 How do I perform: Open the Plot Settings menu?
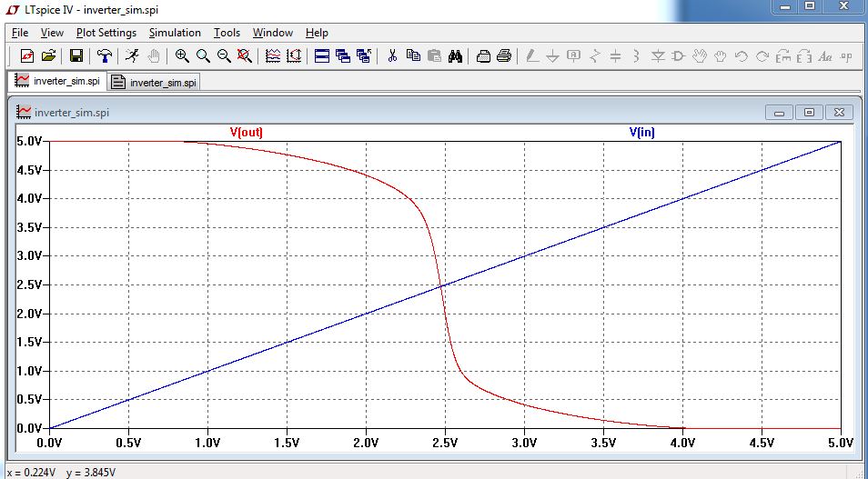click(106, 33)
